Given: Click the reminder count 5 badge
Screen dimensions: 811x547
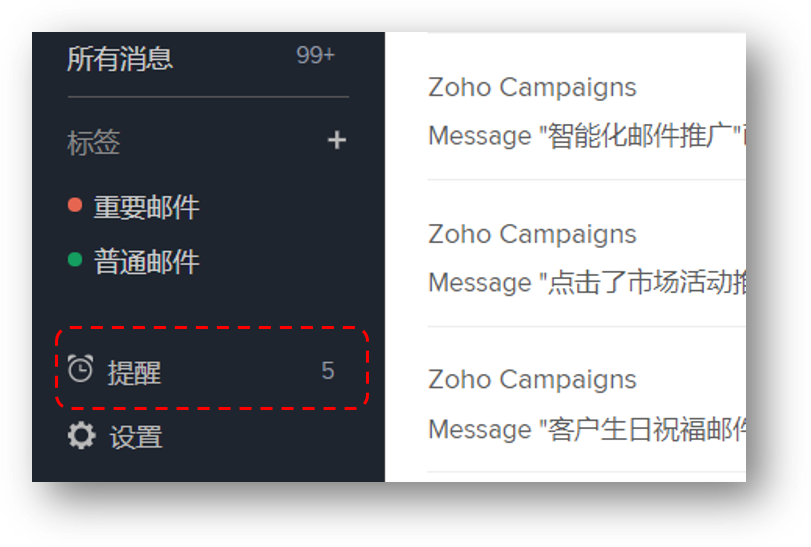Looking at the screenshot, I should (x=328, y=371).
